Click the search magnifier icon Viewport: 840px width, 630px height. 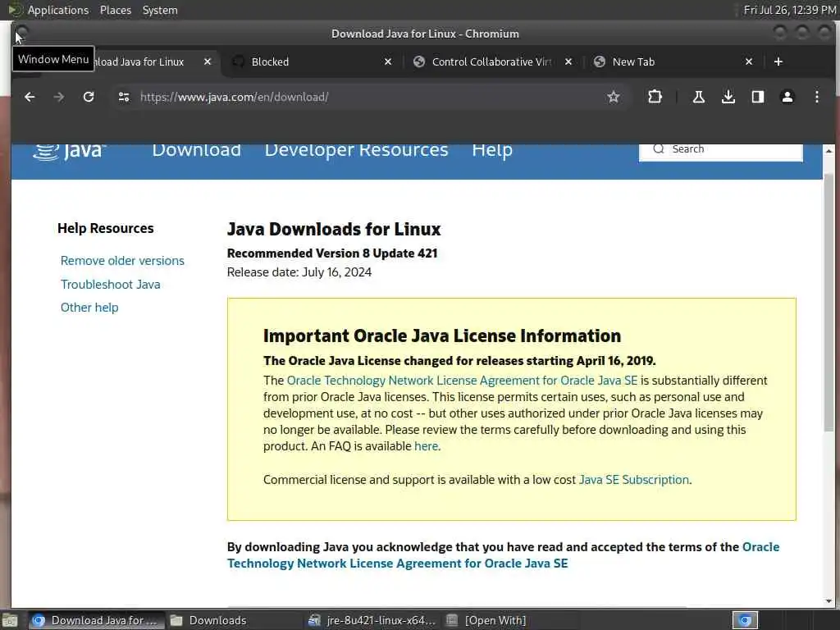coord(659,149)
